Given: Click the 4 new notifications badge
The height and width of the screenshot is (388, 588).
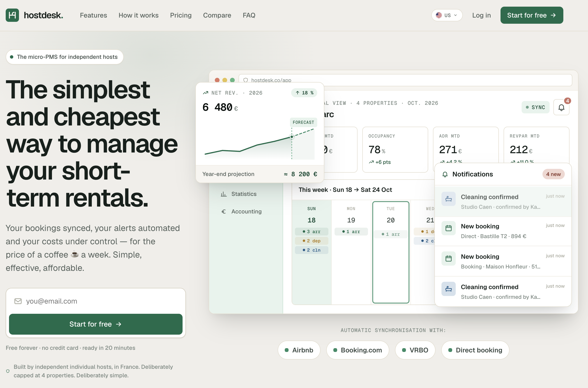Looking at the screenshot, I should coord(554,174).
